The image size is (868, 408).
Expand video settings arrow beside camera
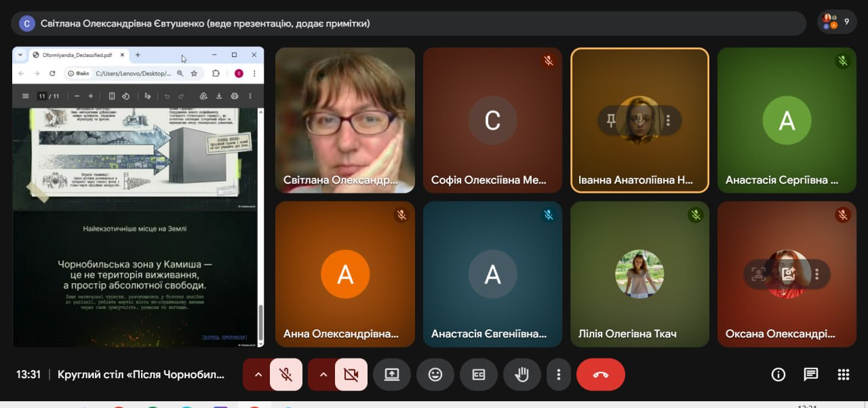[322, 375]
